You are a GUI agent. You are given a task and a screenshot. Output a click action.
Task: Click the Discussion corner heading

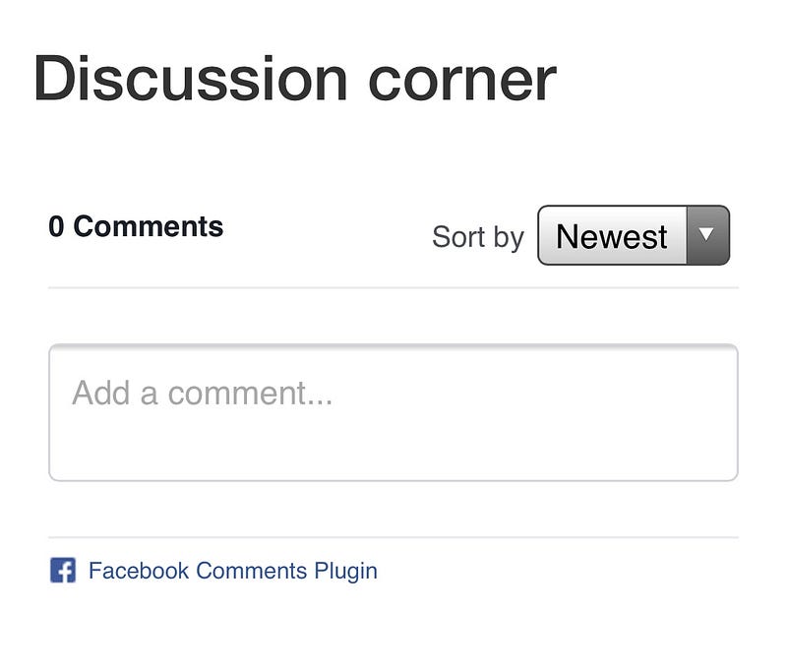pos(295,79)
